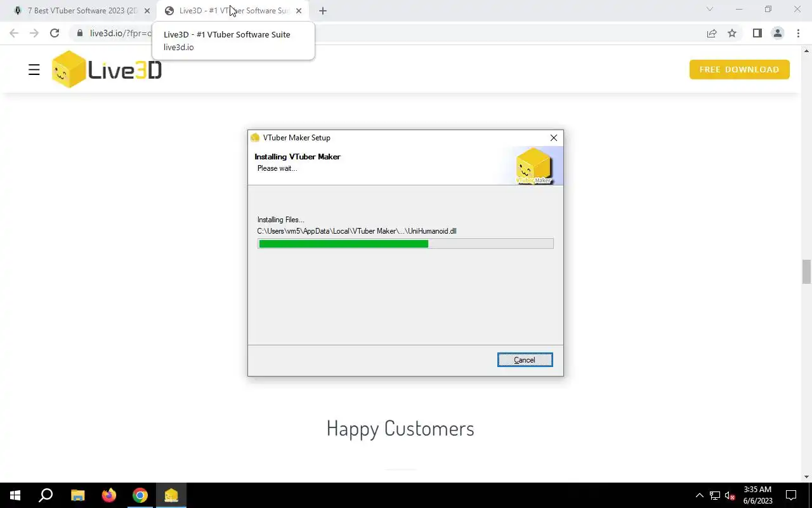Go forward in browser history
The width and height of the screenshot is (812, 508).
pyautogui.click(x=34, y=33)
